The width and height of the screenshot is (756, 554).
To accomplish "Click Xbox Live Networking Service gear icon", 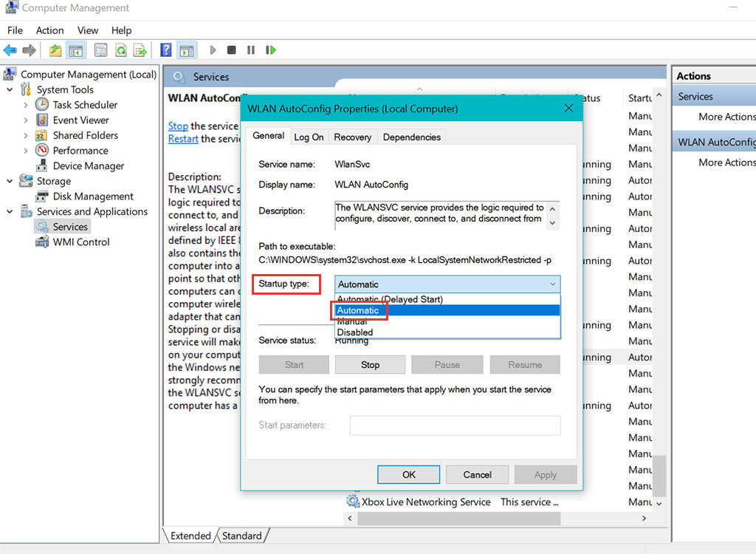I will (353, 502).
